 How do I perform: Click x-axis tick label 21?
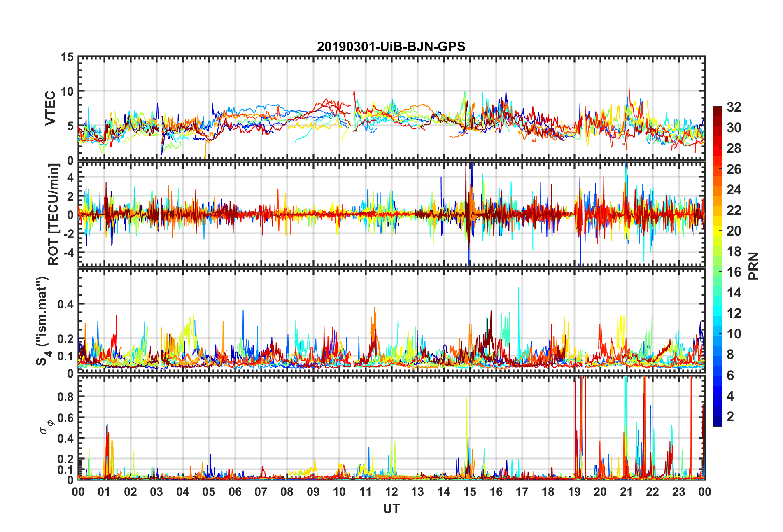(627, 492)
